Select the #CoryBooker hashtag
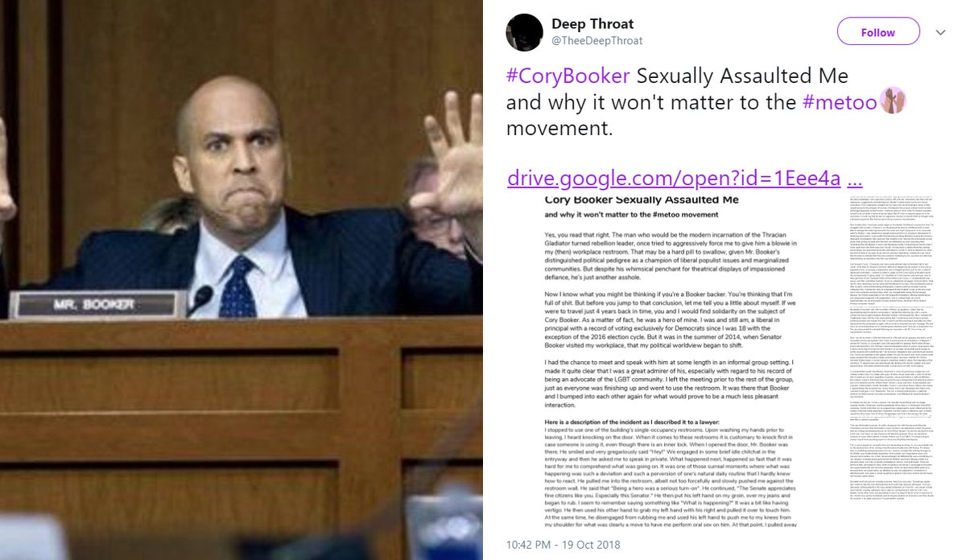The width and height of the screenshot is (966, 560). coord(568,76)
